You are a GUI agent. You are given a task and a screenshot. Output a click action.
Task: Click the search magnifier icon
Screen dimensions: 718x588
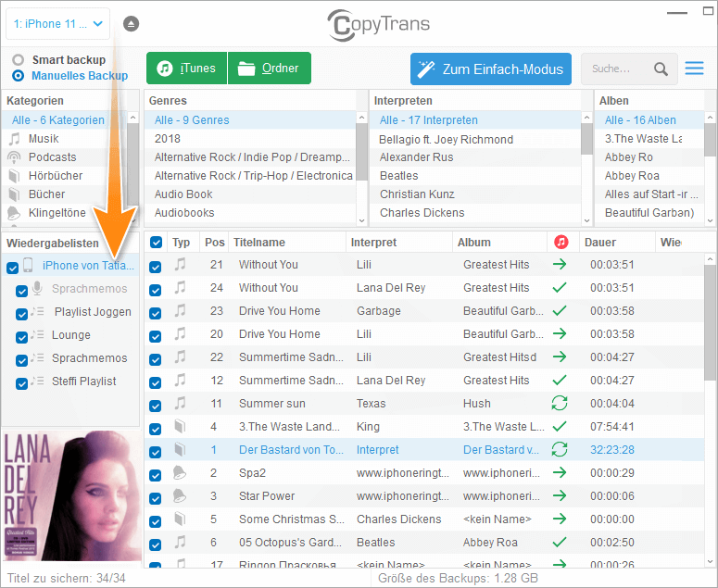(x=661, y=69)
